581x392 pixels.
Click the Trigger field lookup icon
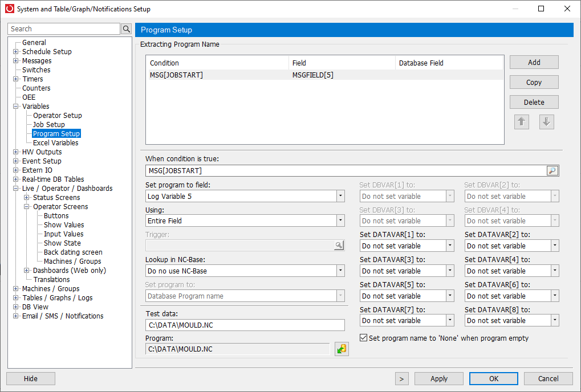point(339,246)
